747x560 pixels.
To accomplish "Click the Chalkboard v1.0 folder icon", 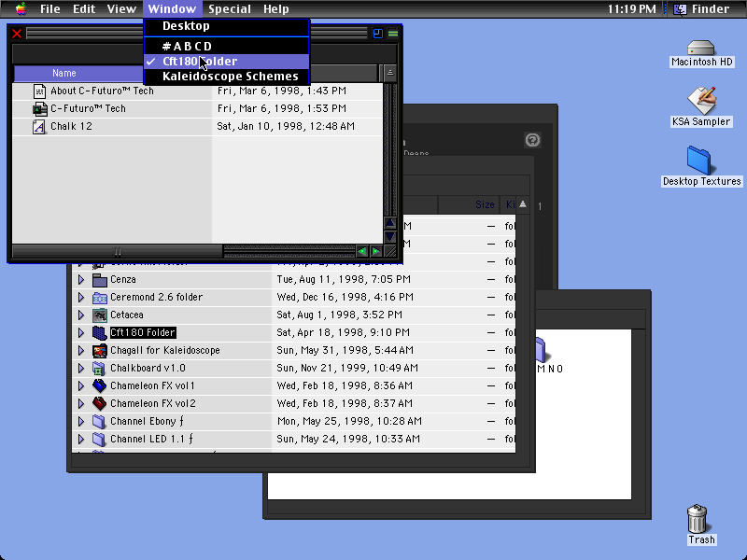I will coord(99,369).
